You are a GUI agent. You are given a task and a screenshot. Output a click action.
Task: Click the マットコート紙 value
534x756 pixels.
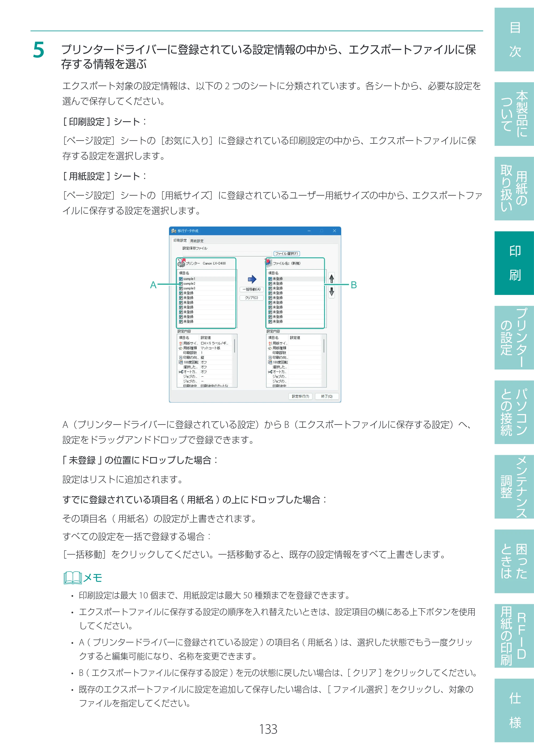coord(211,348)
